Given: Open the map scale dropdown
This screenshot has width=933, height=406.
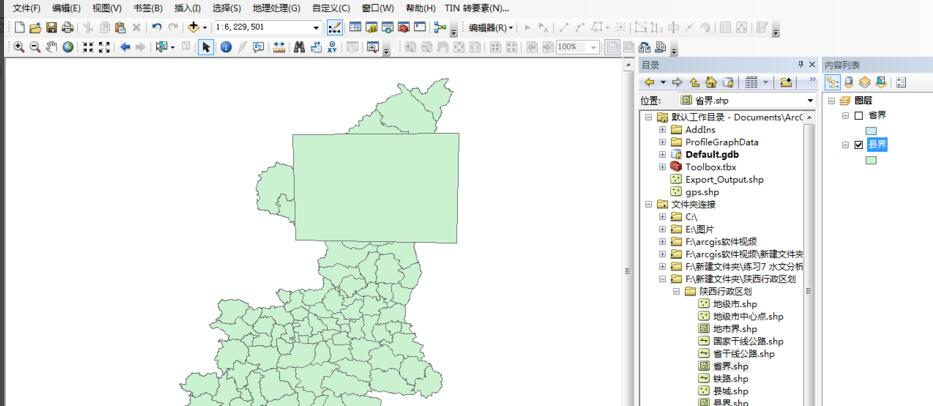Looking at the screenshot, I should [x=316, y=27].
